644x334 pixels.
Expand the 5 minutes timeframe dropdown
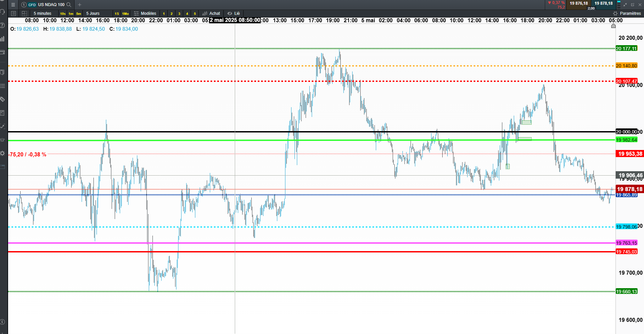click(43, 13)
